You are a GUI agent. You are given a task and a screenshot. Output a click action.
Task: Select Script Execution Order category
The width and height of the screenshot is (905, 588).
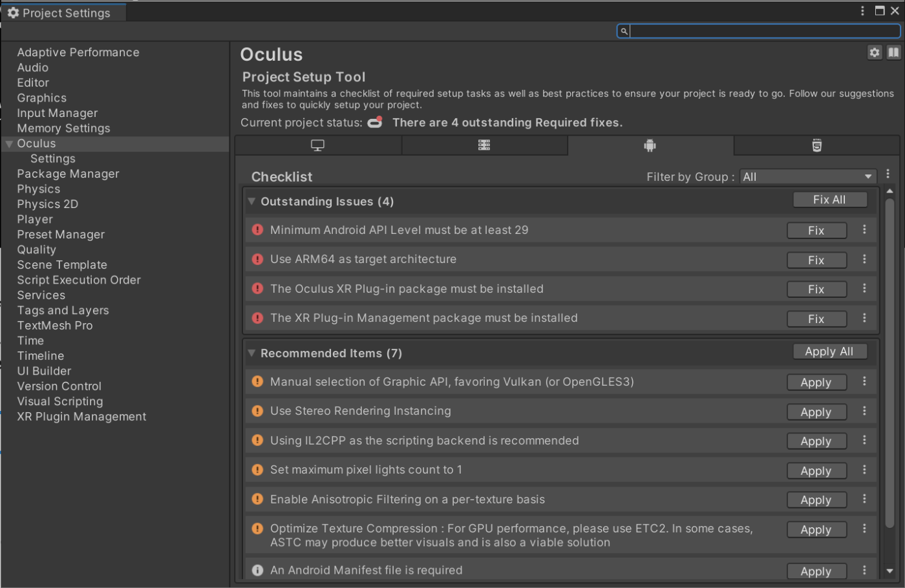tap(79, 280)
